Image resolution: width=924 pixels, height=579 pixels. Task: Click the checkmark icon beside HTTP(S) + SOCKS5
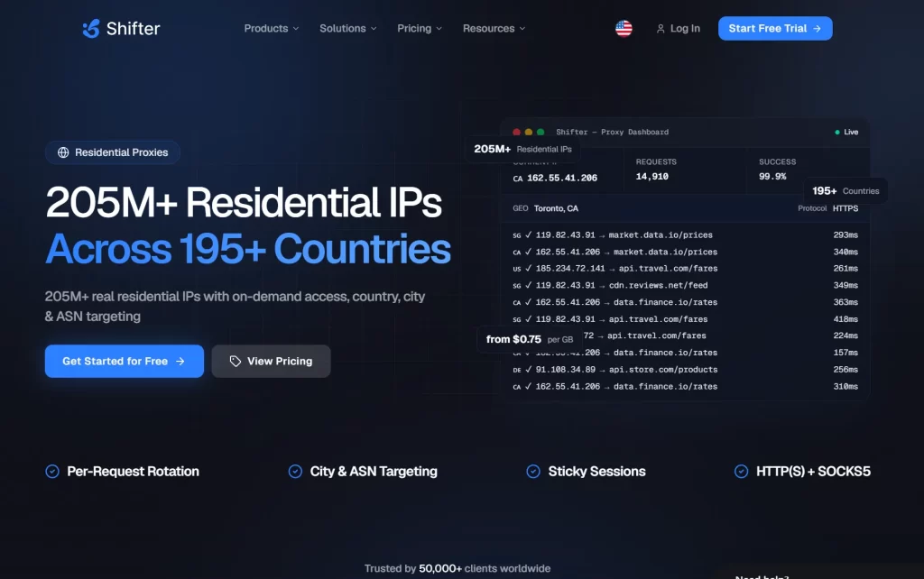(742, 471)
